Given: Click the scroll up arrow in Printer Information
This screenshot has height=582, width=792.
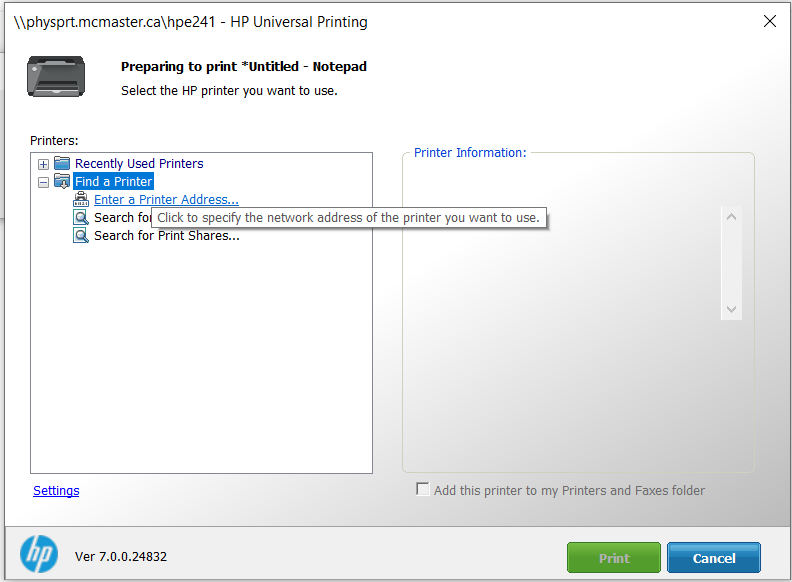Looking at the screenshot, I should [731, 217].
